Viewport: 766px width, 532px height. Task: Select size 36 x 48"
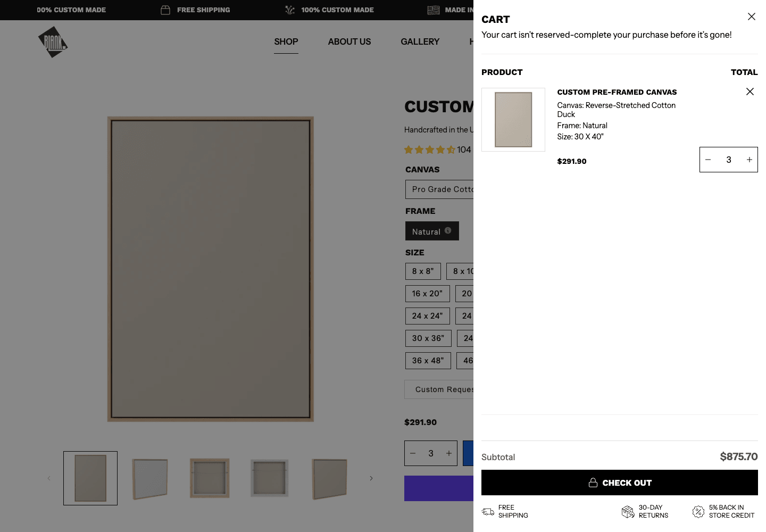428,361
